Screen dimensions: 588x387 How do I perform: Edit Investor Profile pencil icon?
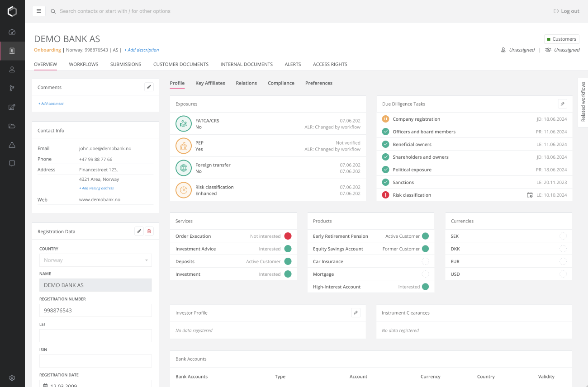click(356, 312)
